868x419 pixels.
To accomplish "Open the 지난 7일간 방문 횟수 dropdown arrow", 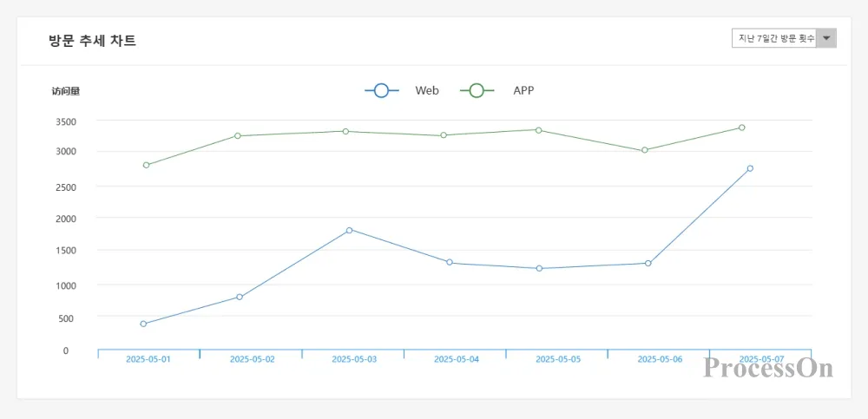I will click(827, 38).
